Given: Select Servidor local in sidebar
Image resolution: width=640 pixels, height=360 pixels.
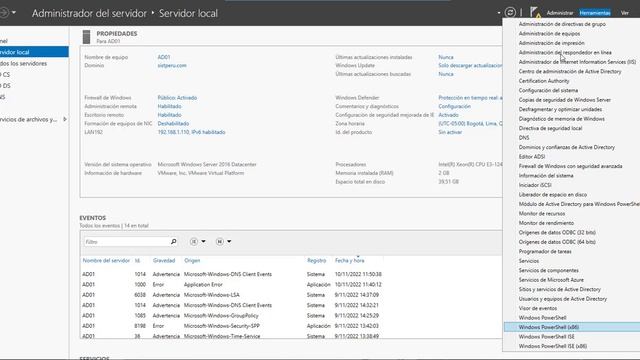Looking at the screenshot, I should (34, 52).
